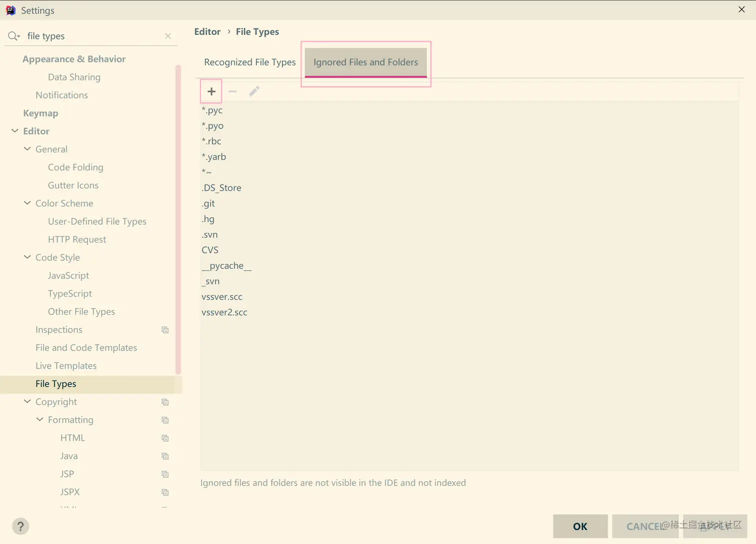This screenshot has width=756, height=544.
Task: Collapse the Copyright tree node
Action: click(27, 401)
